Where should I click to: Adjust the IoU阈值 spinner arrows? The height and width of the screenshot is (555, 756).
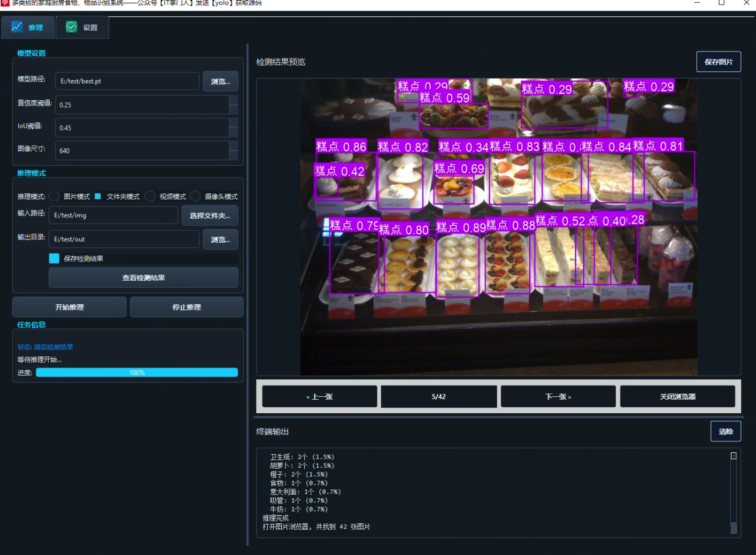(x=234, y=128)
